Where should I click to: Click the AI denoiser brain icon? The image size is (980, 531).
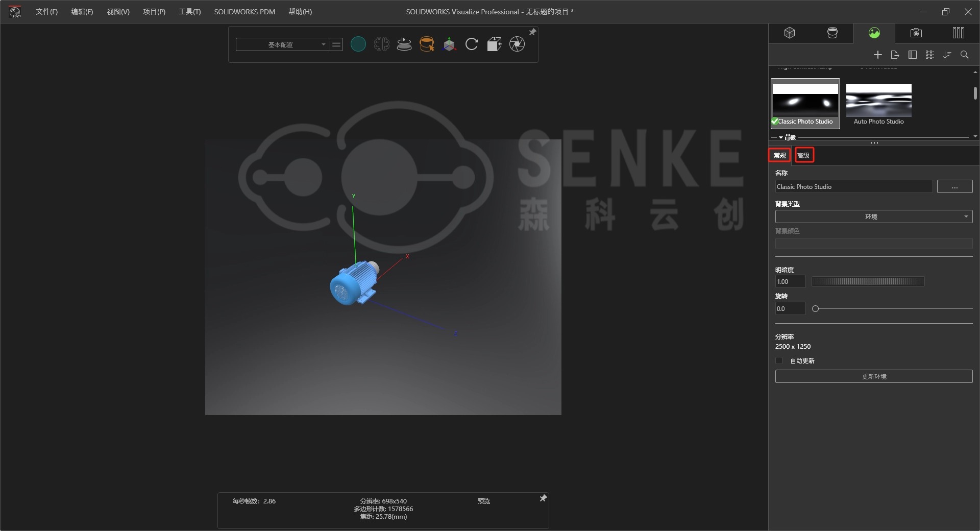coord(381,44)
